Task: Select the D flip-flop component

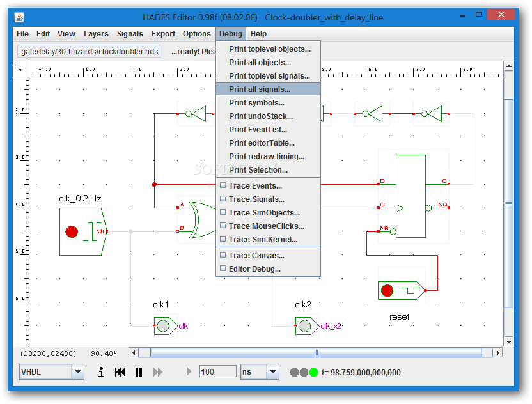Action: click(x=413, y=196)
